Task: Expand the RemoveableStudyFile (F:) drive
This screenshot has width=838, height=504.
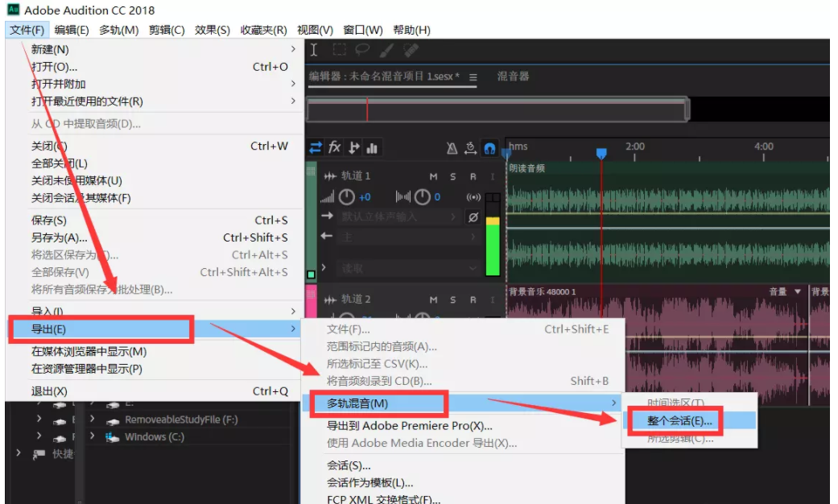Action: coord(93,419)
